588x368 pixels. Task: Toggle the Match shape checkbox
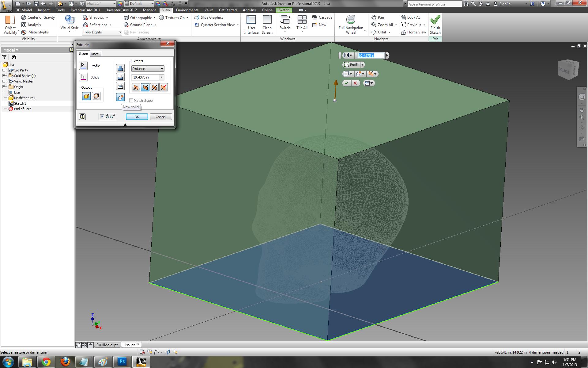pyautogui.click(x=131, y=101)
